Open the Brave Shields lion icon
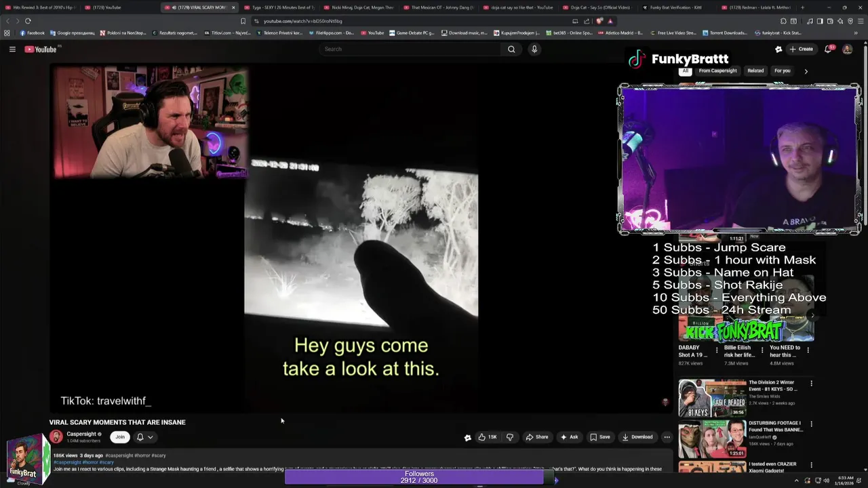868x488 pixels. pyautogui.click(x=599, y=21)
